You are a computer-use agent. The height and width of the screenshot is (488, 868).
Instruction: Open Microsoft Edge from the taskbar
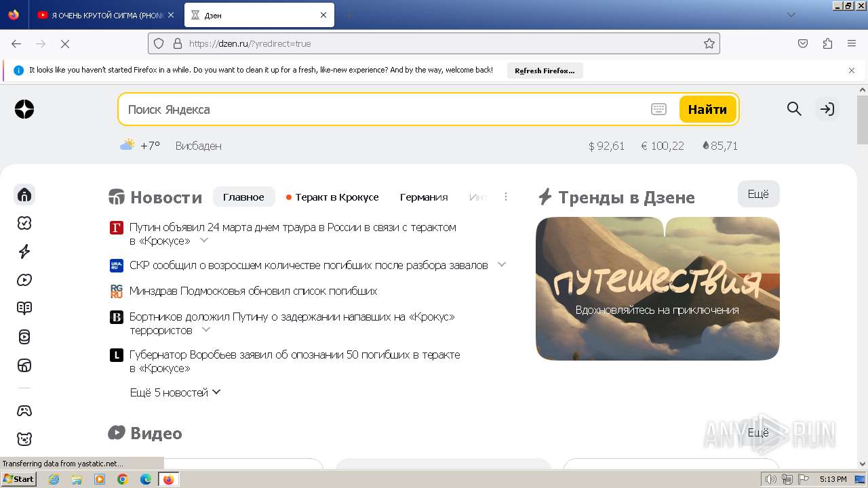pyautogui.click(x=146, y=479)
